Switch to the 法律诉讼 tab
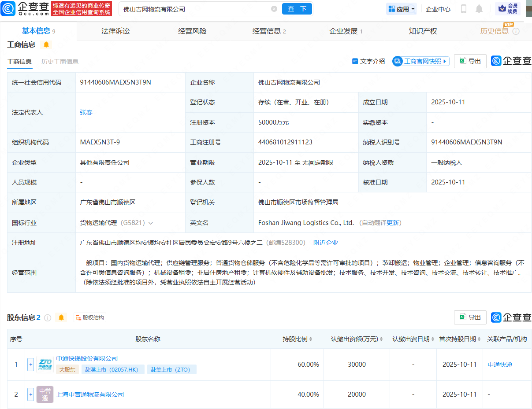This screenshot has height=409, width=532. (x=115, y=31)
